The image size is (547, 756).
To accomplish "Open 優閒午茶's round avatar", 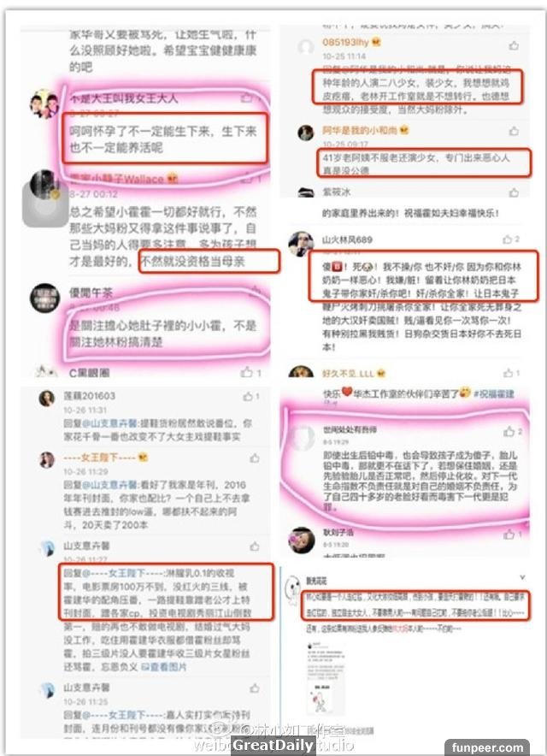I will tap(44, 298).
